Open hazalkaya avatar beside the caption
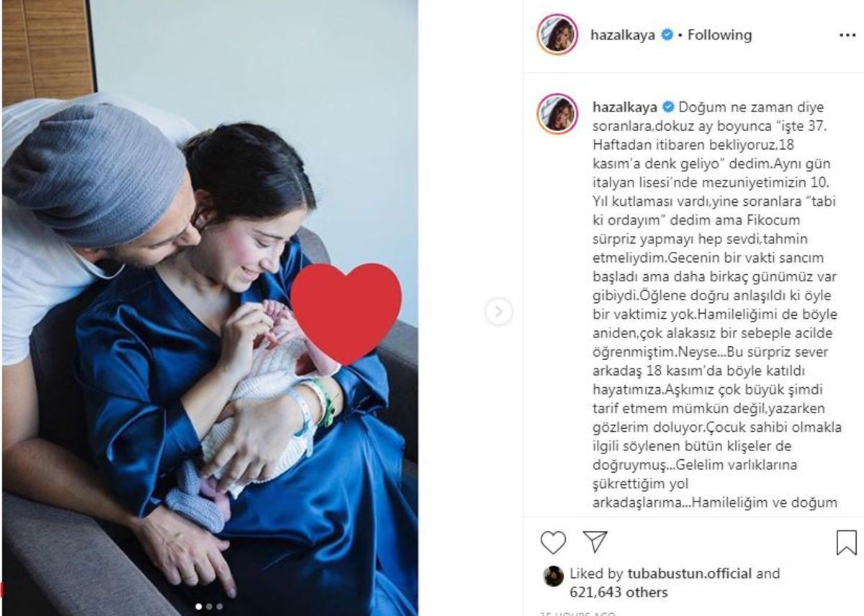Image resolution: width=864 pixels, height=616 pixels. pyautogui.click(x=557, y=114)
